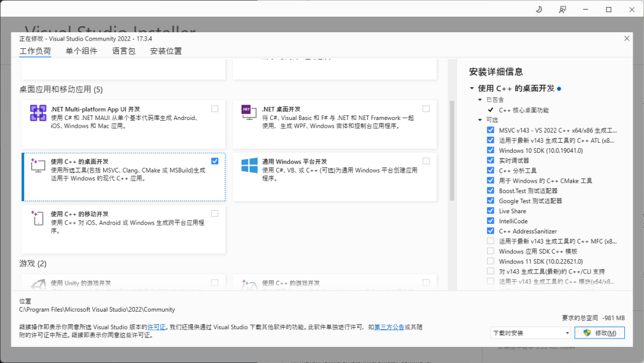The image size is (644, 363).
Task: Select C++ 核心桌面功能 included item
Action: [524, 110]
